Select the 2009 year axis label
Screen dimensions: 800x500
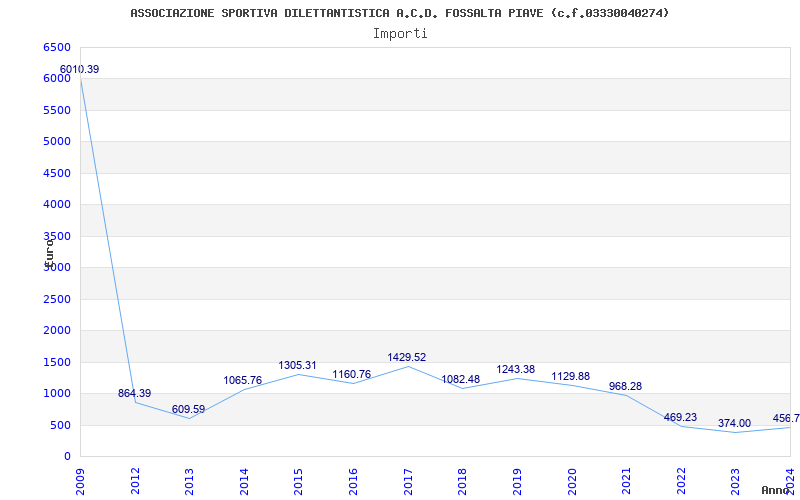click(x=80, y=482)
